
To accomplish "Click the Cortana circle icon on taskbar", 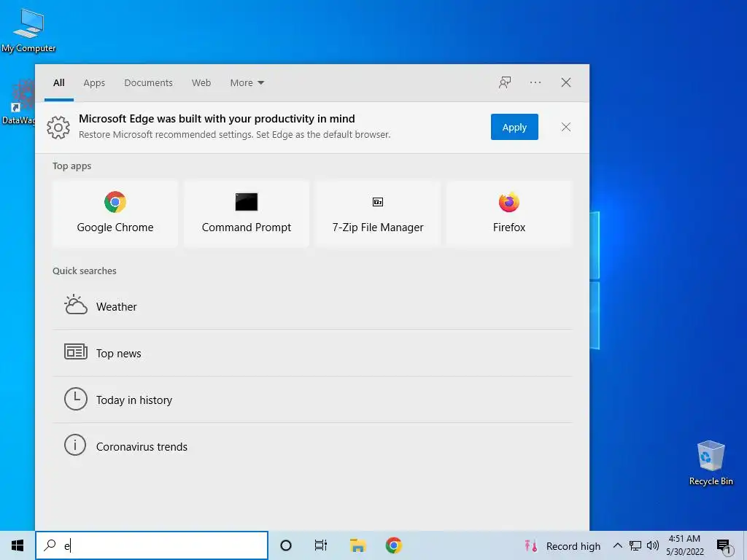I will coord(286,545).
